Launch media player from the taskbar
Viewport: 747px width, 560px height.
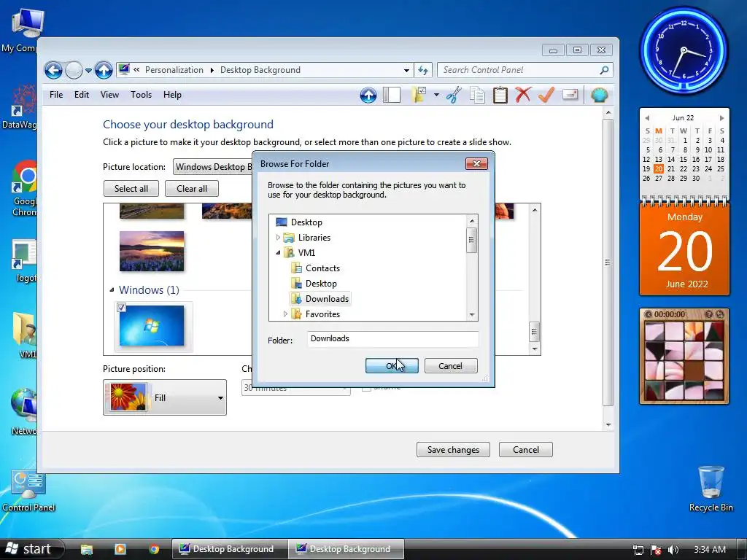tap(120, 550)
